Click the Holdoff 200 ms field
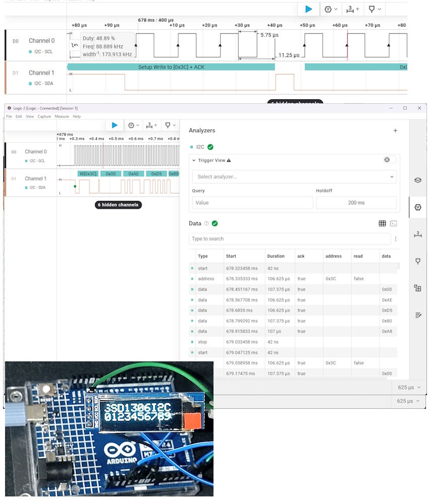Screen dimensions: 428x504 coord(356,203)
